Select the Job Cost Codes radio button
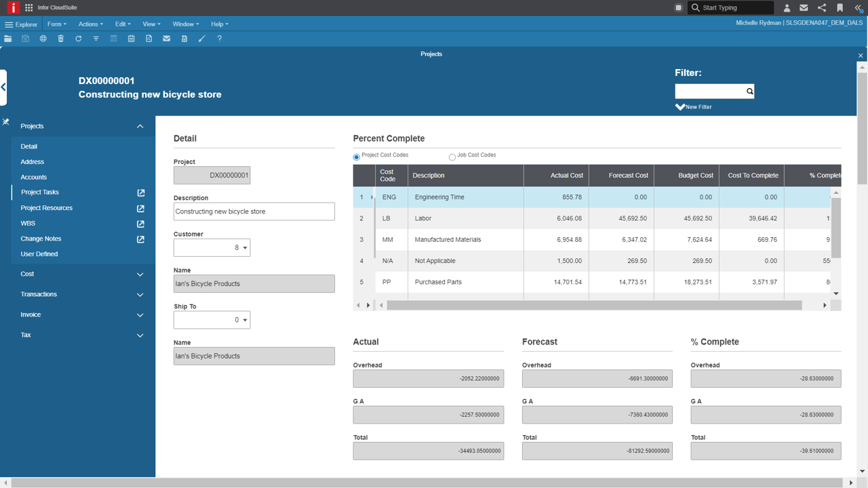 [x=452, y=157]
